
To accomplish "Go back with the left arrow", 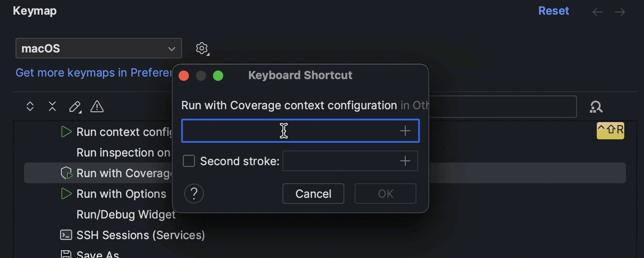I will (597, 12).
